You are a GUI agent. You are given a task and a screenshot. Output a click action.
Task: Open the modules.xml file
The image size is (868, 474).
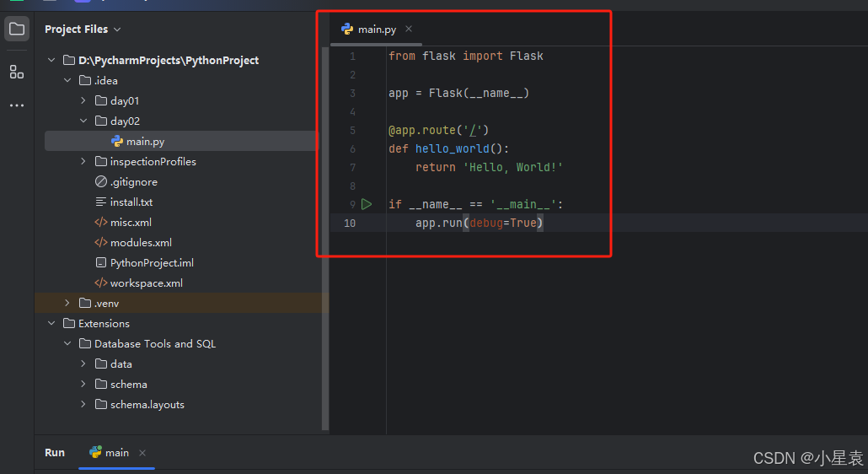[140, 243]
